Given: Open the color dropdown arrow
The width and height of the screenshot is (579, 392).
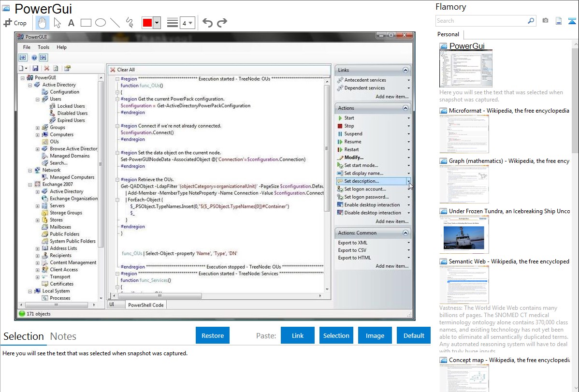Looking at the screenshot, I should coord(157,23).
